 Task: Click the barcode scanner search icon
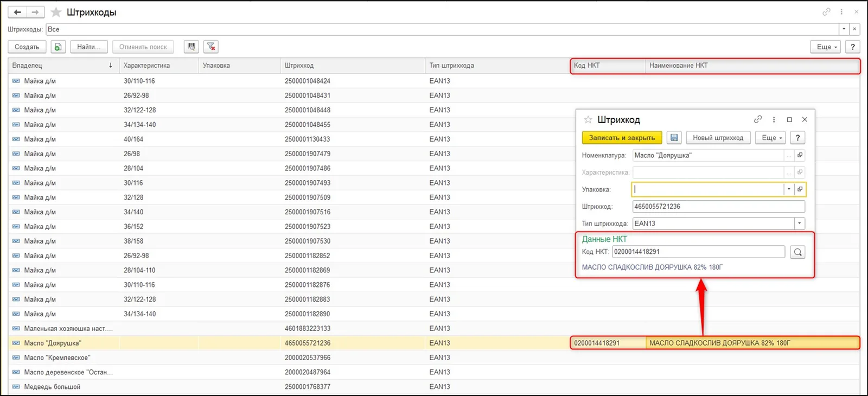tap(192, 47)
